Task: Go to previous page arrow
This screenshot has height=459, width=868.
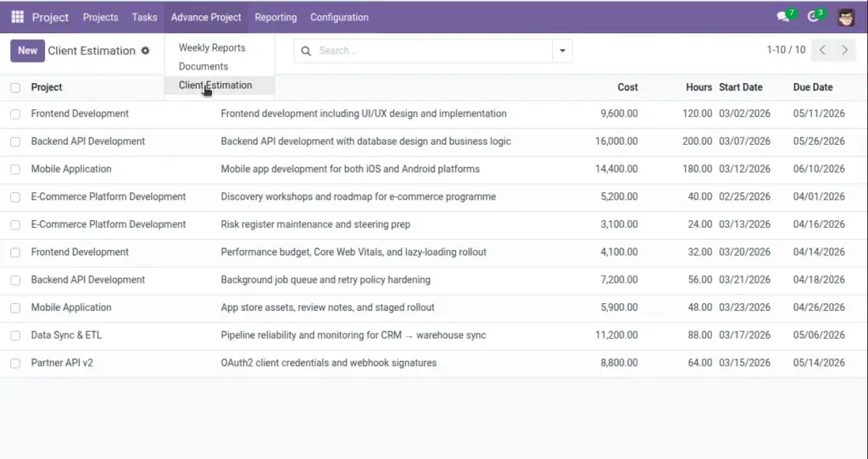Action: pos(822,50)
